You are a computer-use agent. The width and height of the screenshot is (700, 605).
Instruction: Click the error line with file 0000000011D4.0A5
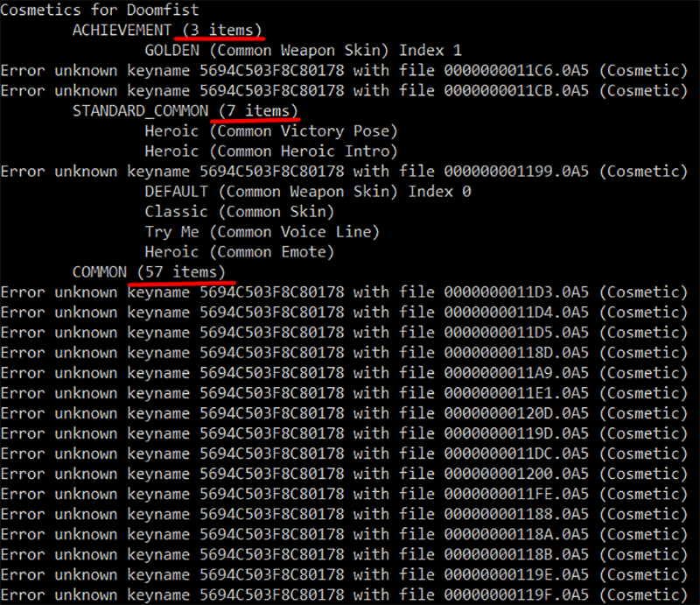coord(344,313)
